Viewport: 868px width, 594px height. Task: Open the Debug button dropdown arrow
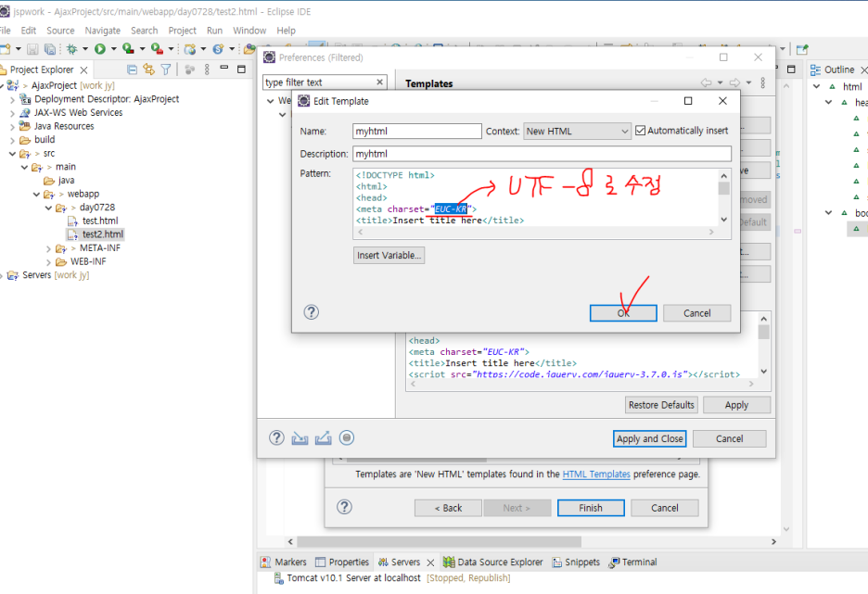point(85,49)
